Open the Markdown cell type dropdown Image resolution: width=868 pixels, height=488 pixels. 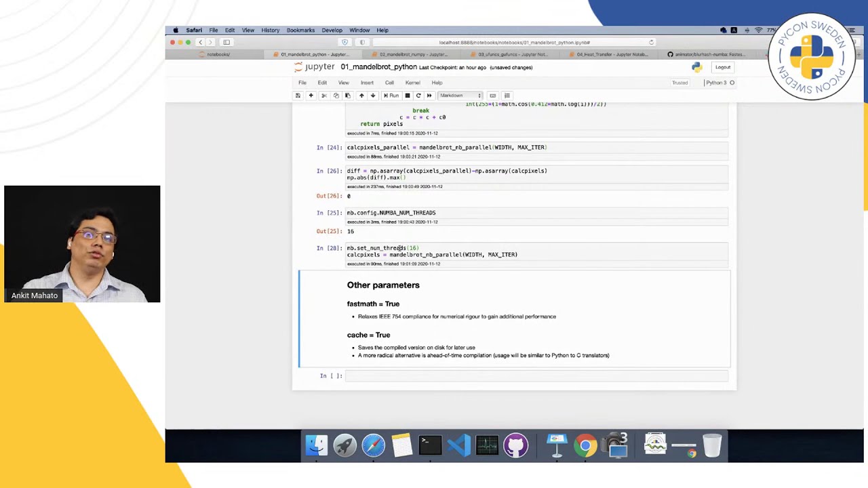460,96
